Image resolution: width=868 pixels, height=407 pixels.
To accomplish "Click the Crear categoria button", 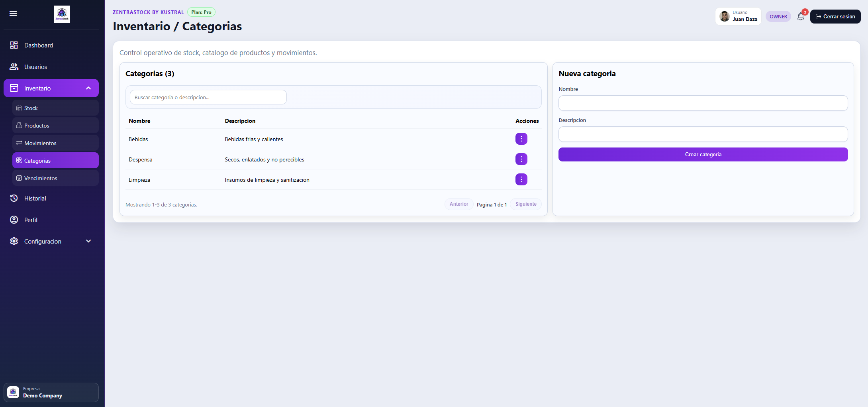I will coord(703,155).
